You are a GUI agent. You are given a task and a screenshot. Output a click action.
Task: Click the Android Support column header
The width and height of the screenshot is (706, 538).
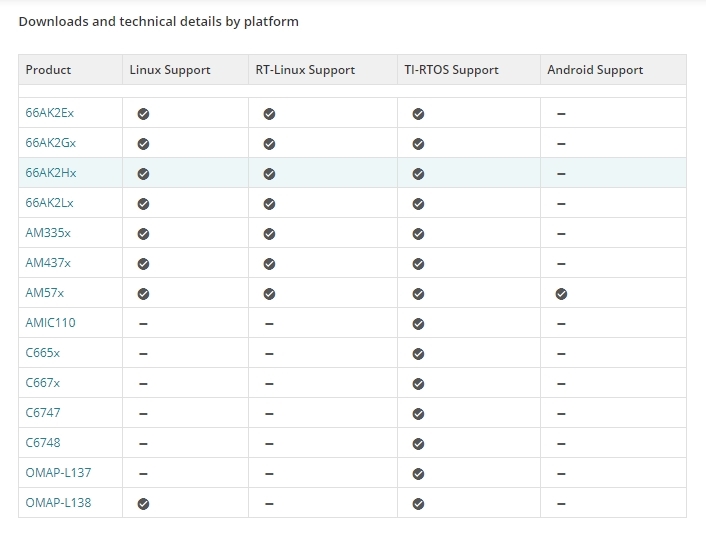(595, 70)
